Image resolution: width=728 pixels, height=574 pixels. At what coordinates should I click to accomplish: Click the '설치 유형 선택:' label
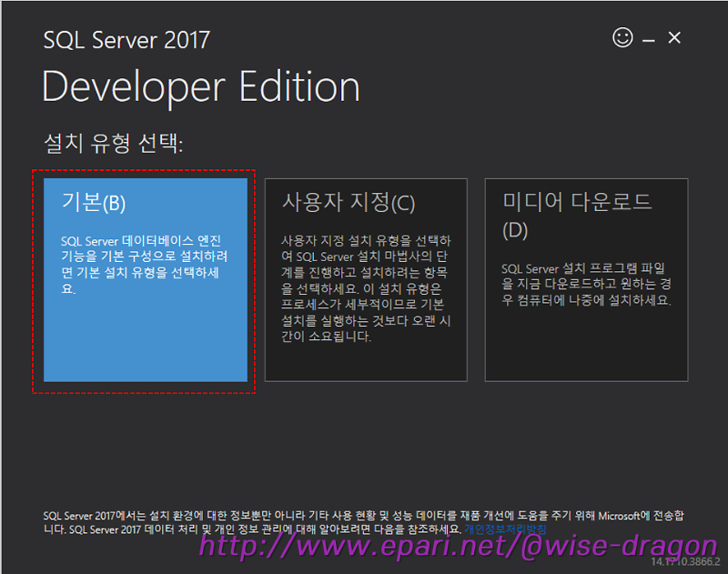113,143
